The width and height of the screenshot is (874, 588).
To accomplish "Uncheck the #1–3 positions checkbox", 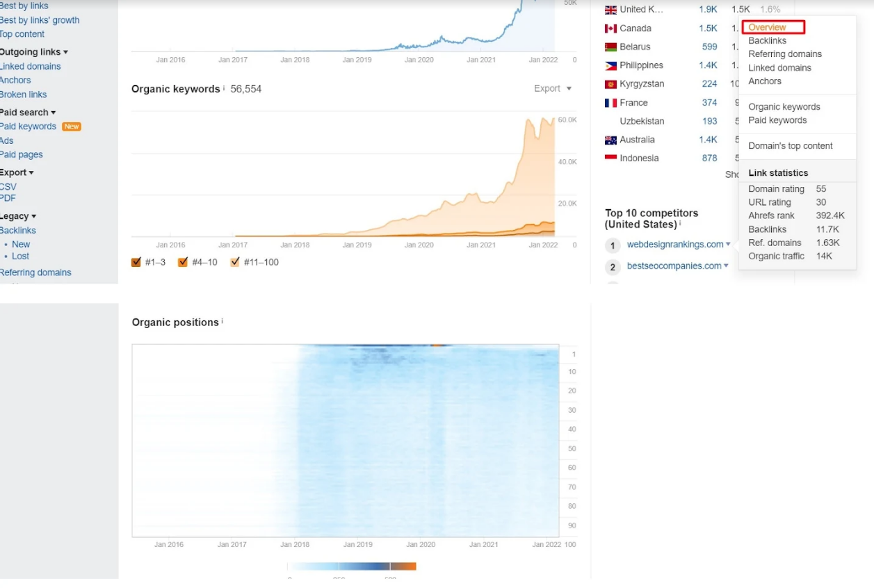I will click(x=136, y=262).
